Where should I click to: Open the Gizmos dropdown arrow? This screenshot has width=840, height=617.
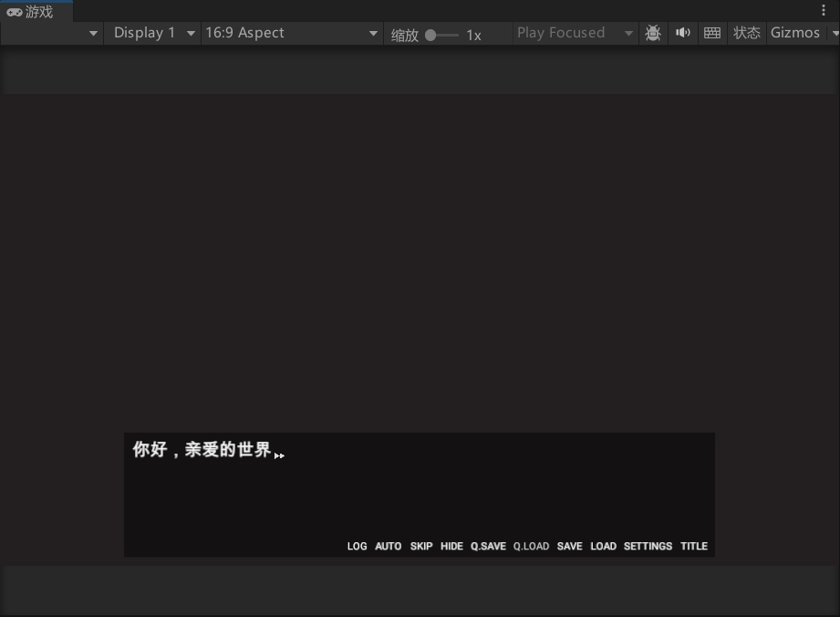coord(835,33)
